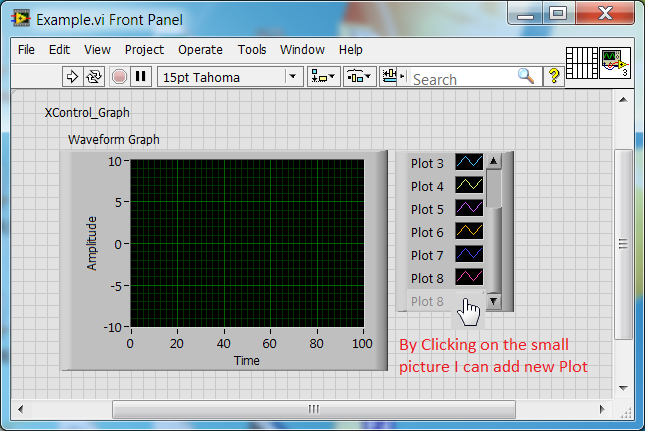Click the Plot 3 legend sample

[469, 163]
